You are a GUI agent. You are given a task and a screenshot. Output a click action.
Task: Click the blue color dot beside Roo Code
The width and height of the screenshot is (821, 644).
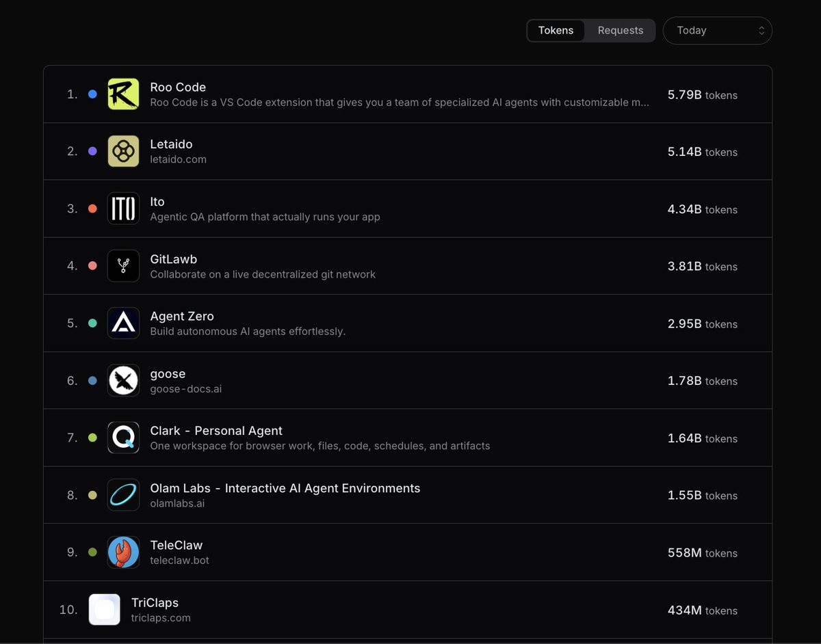point(92,94)
